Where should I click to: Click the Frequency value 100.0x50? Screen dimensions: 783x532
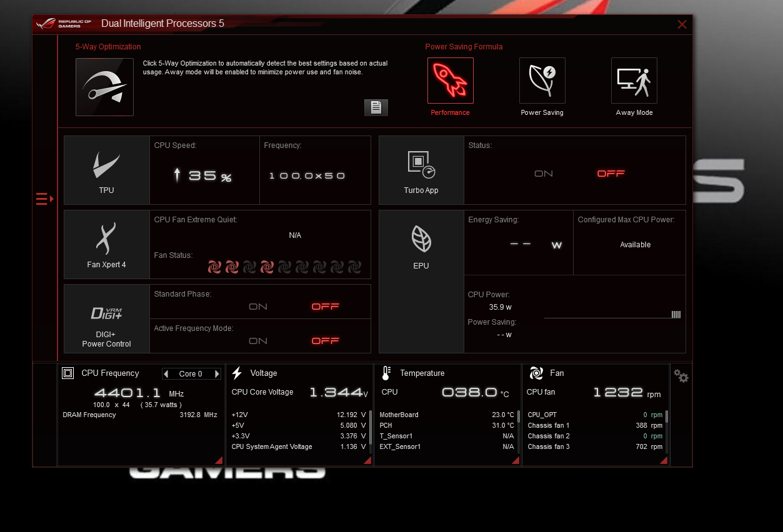[307, 176]
